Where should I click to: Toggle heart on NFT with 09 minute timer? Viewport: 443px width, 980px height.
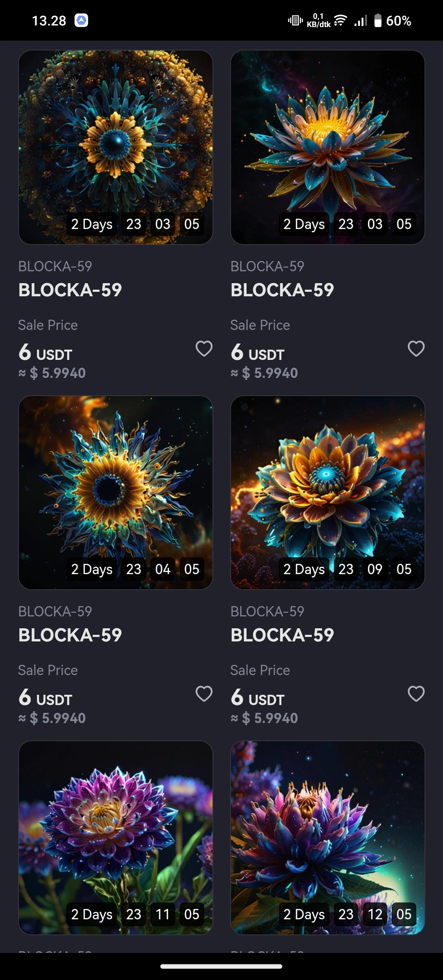point(416,694)
